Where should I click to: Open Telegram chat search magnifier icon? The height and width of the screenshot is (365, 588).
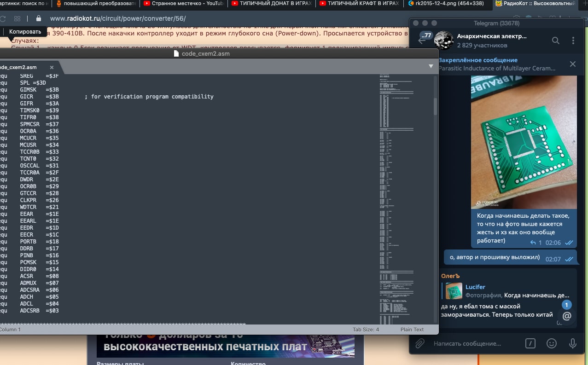tap(556, 41)
